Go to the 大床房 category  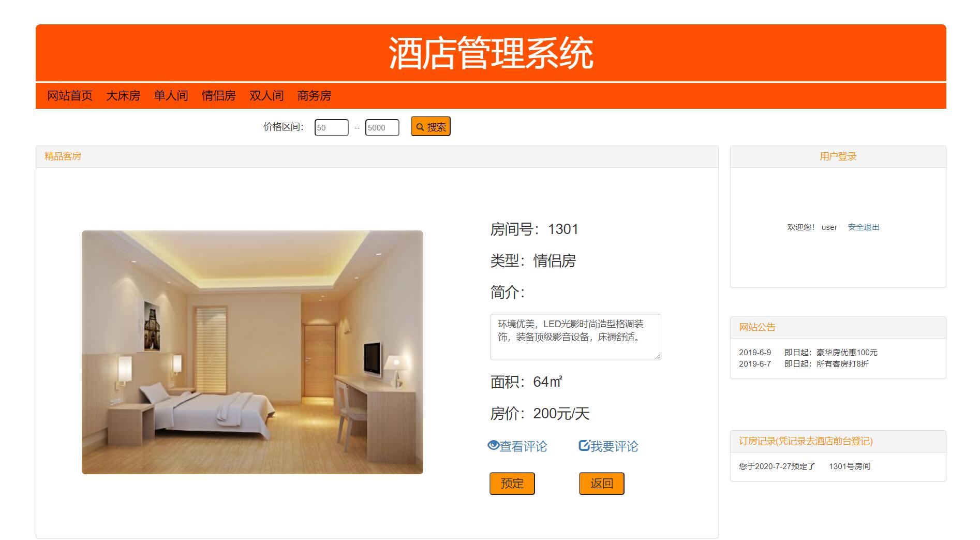123,96
